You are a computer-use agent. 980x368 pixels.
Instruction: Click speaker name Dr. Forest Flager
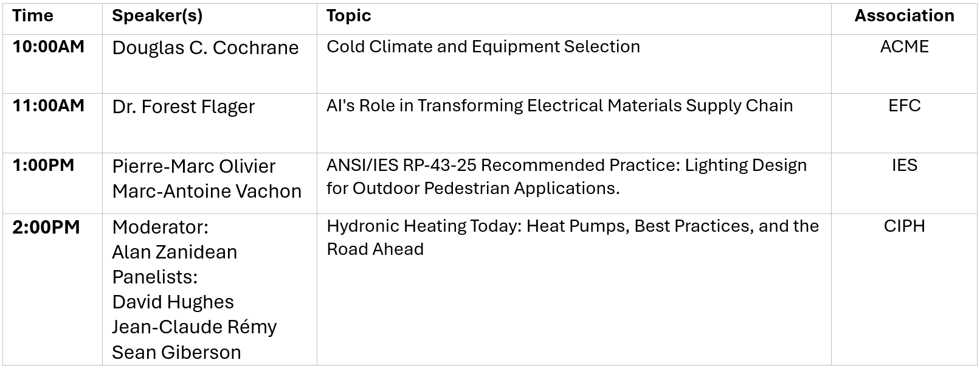[x=183, y=107]
